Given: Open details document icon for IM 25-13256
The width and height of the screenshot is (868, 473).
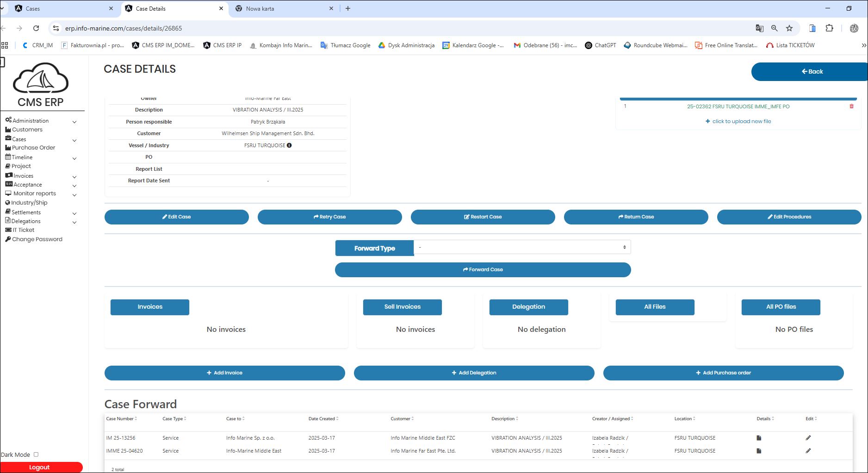Looking at the screenshot, I should pos(759,438).
